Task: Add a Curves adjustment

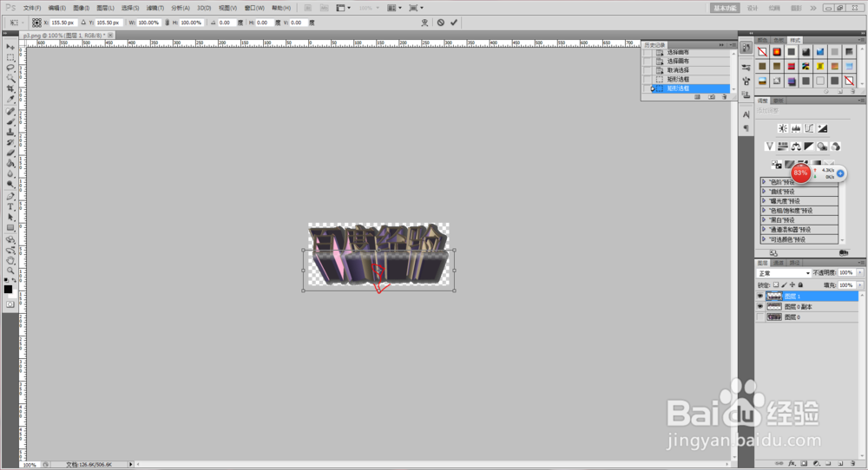Action: click(x=809, y=128)
